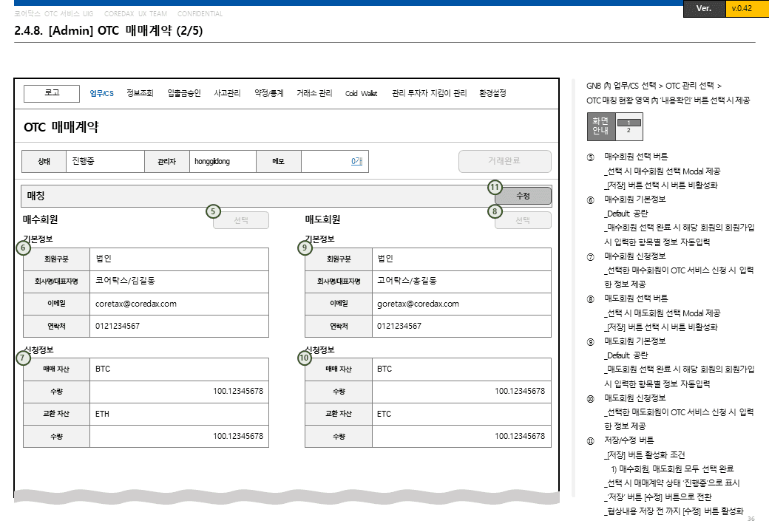
Task: Click the 로고 logo box
Action: 52,93
